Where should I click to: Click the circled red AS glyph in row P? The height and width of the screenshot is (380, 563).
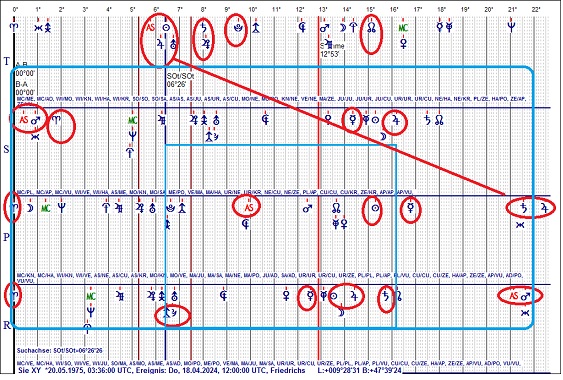pos(248,207)
